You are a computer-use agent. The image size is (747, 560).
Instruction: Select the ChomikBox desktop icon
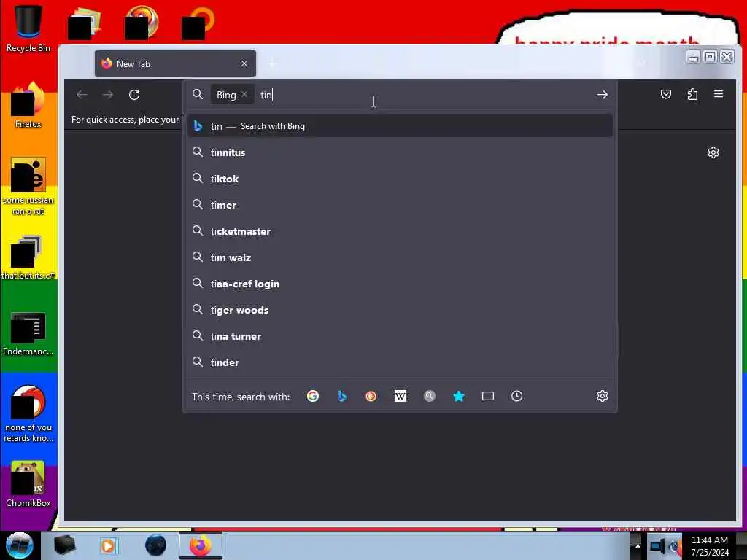[28, 484]
